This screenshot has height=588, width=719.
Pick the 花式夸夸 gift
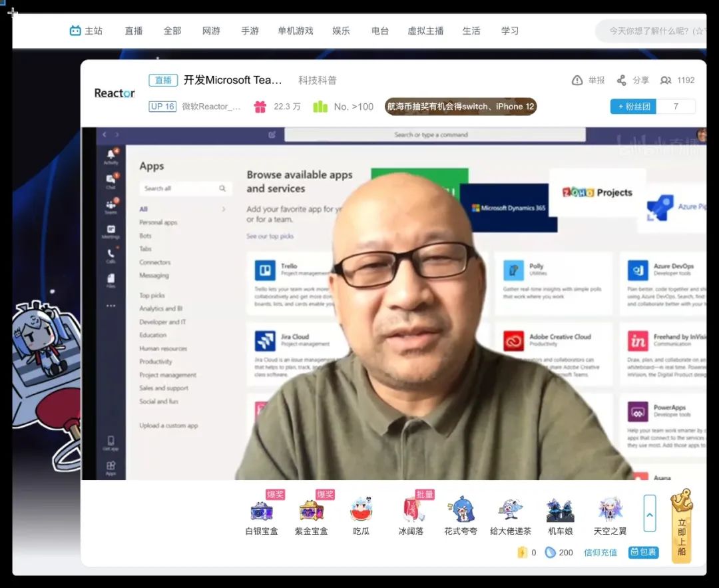tap(461, 510)
